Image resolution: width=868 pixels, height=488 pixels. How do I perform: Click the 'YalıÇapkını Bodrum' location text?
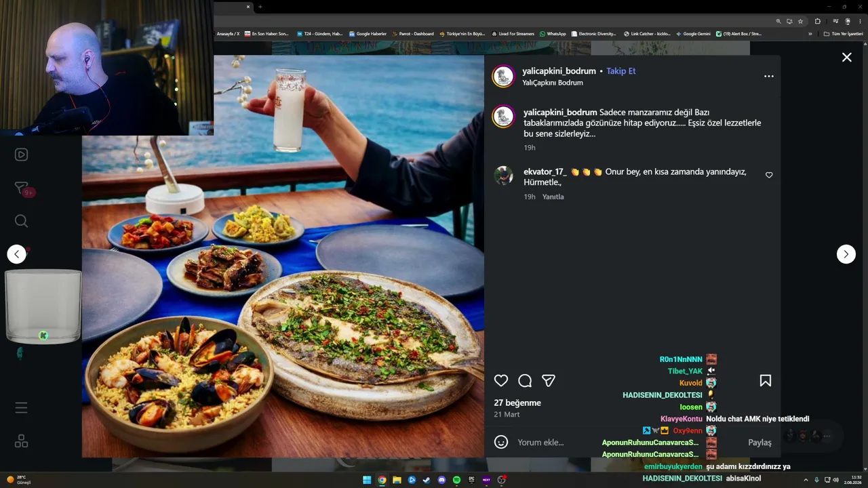click(553, 83)
